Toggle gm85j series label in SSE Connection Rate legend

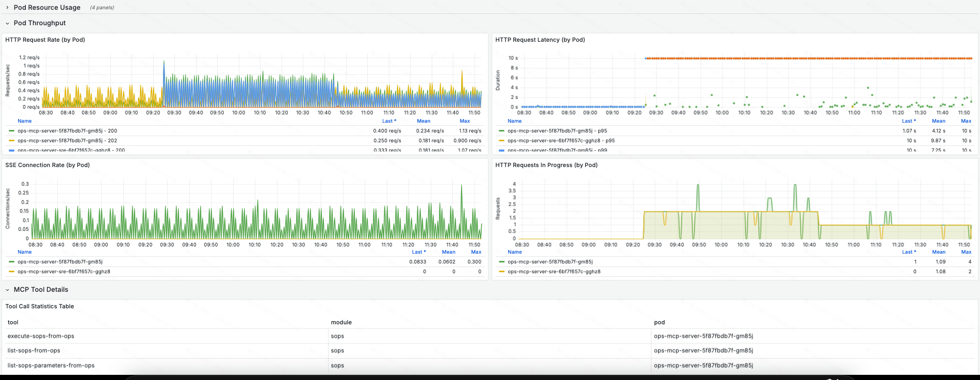point(60,262)
